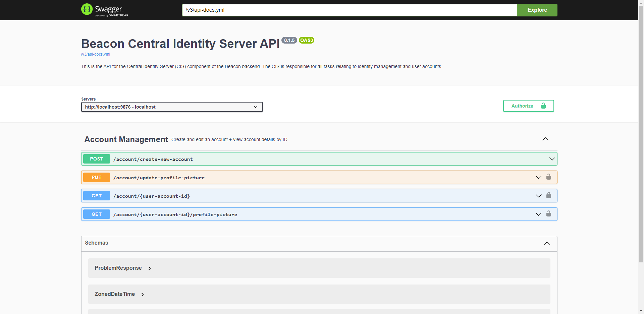Viewport: 644px width, 314px height.
Task: Click lock icon on profile-picture GET endpoint
Action: tap(549, 213)
